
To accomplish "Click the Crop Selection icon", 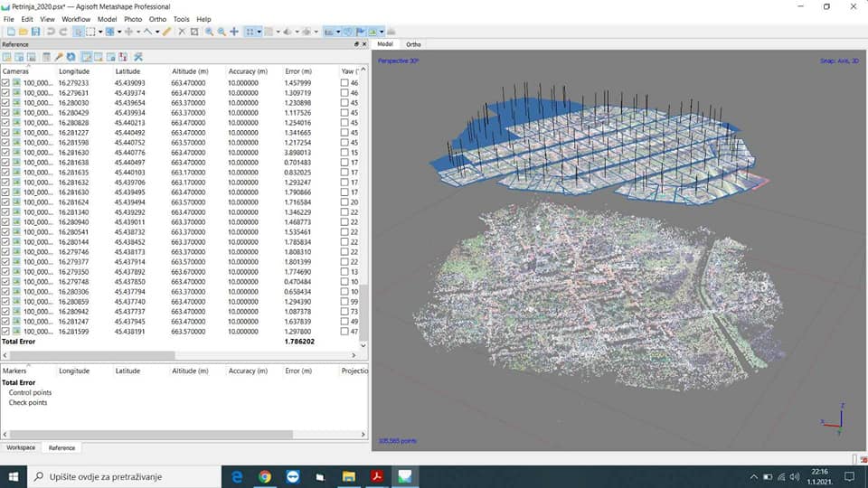I will [x=194, y=32].
